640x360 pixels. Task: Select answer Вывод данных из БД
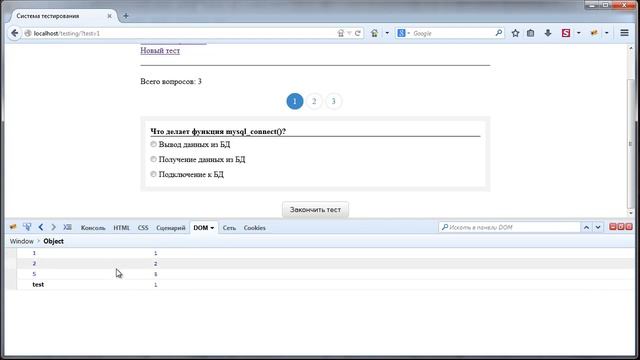(x=153, y=144)
